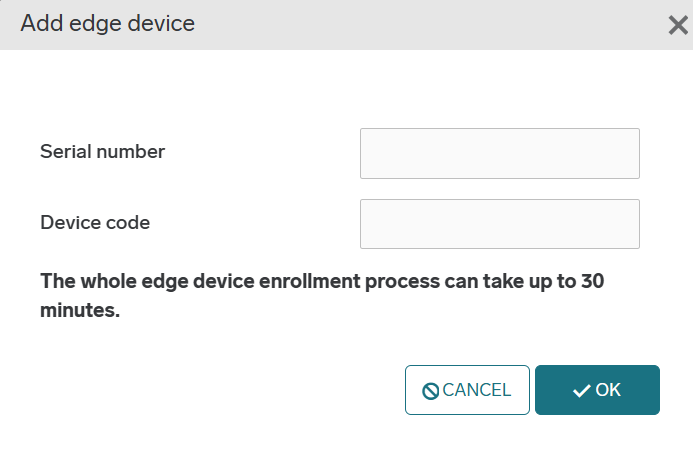Close the Add edge device dialog
693x450 pixels.
coord(678,26)
